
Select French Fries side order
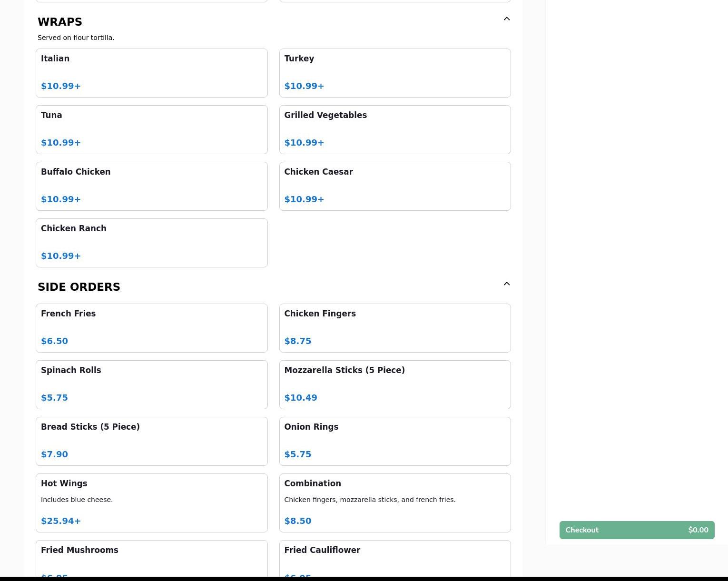[151, 328]
